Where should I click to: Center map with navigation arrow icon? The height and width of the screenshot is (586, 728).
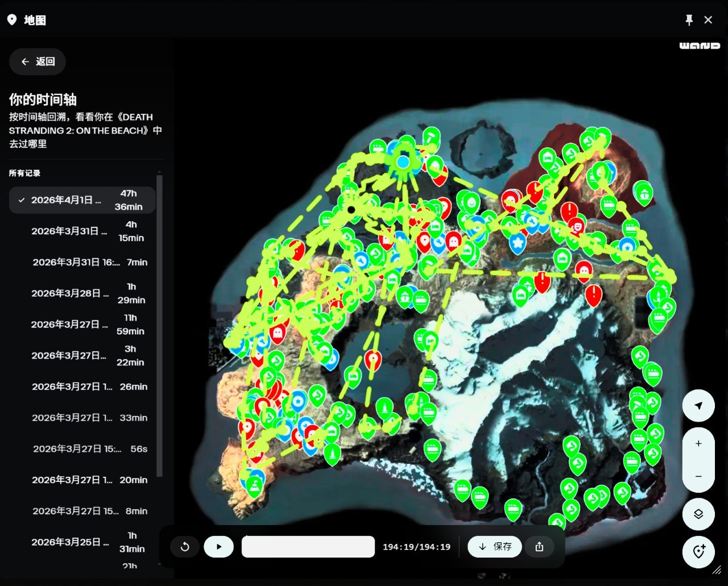(x=698, y=405)
